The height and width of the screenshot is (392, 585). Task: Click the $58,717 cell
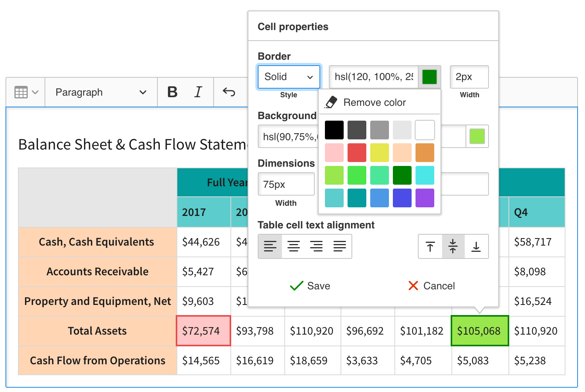click(x=537, y=242)
